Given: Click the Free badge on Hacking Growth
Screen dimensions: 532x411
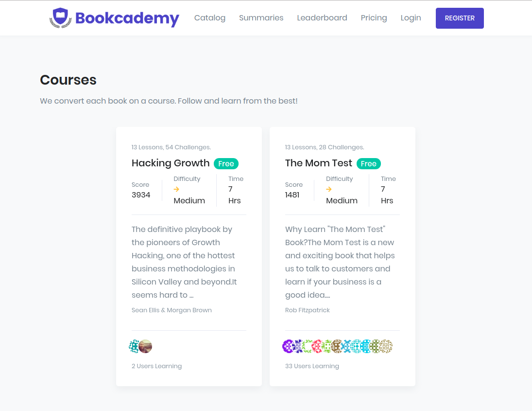Looking at the screenshot, I should [226, 163].
